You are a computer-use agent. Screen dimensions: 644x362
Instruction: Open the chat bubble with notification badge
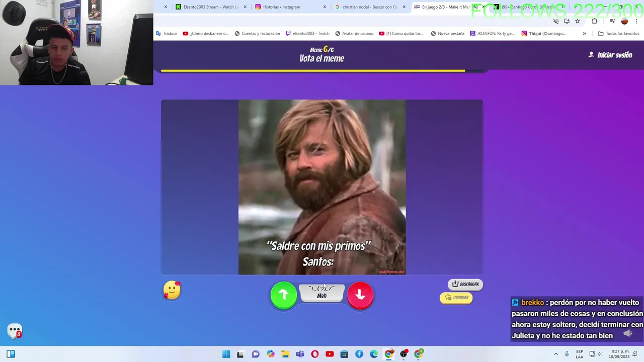tap(15, 331)
